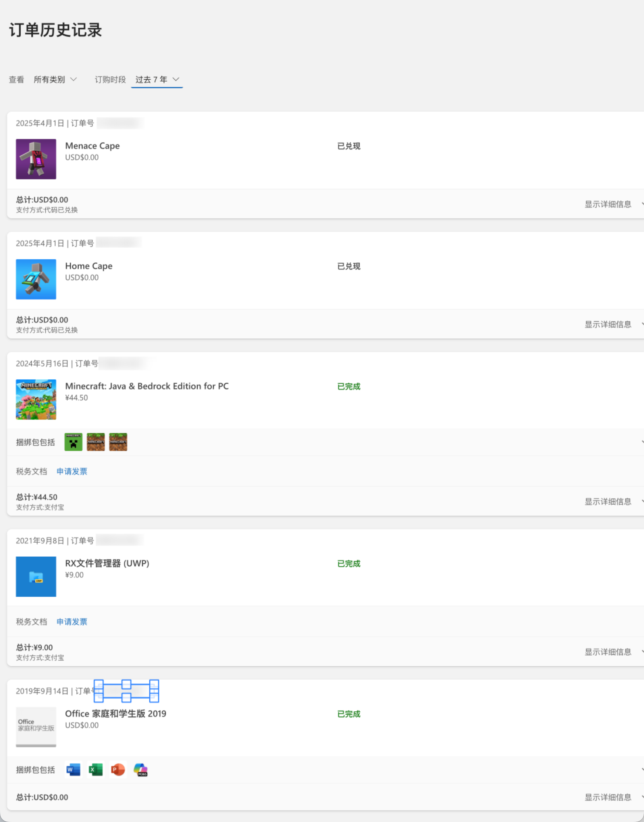Open the 过去 7 年 time period dropdown
The width and height of the screenshot is (644, 822).
point(157,80)
